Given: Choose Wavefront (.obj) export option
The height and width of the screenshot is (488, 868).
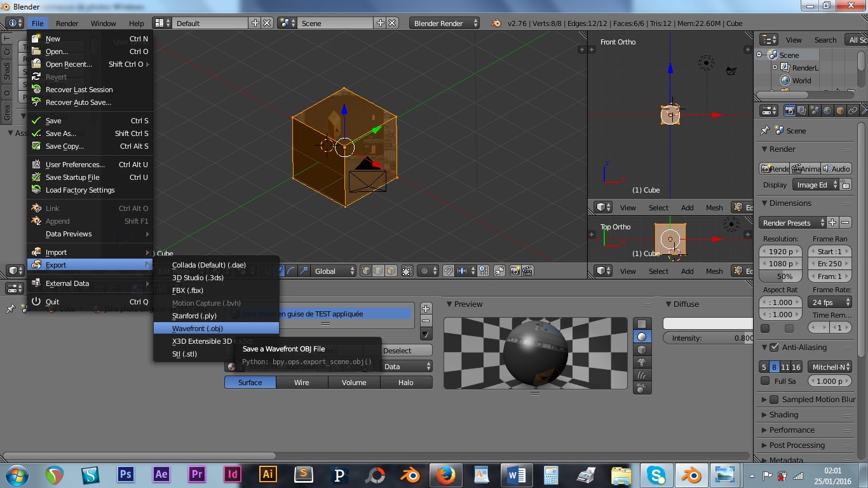Looking at the screenshot, I should pyautogui.click(x=198, y=329).
